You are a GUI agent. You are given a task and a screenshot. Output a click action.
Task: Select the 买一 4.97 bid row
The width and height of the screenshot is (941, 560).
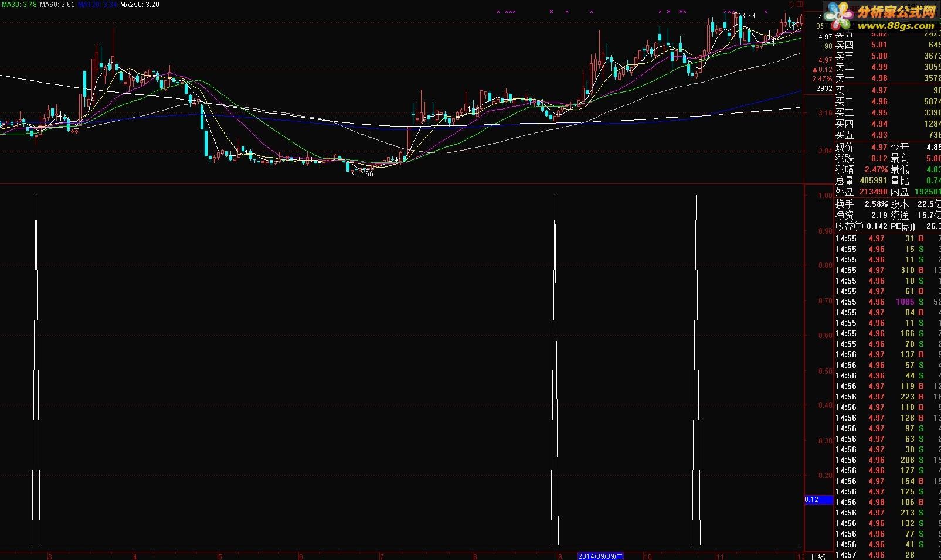[888, 90]
